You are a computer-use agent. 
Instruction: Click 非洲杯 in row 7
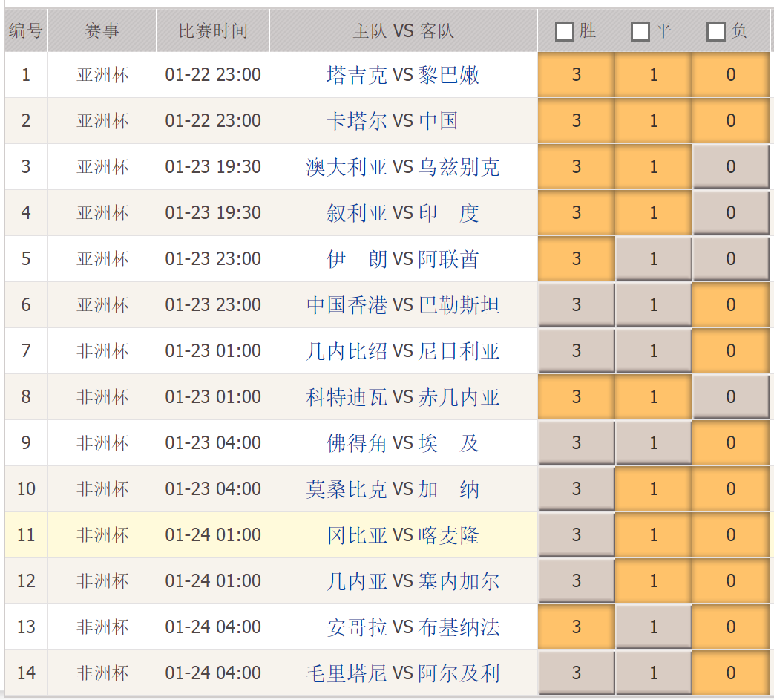pos(102,350)
